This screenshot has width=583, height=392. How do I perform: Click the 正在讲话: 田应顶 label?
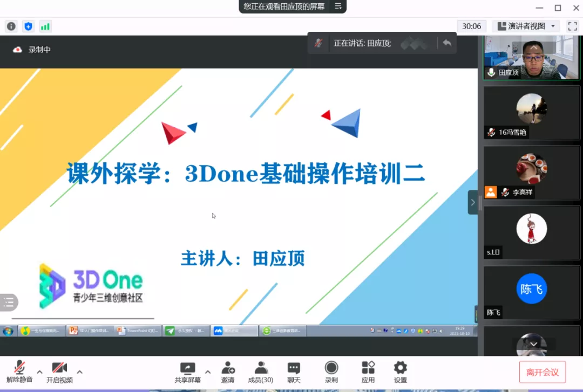click(362, 43)
